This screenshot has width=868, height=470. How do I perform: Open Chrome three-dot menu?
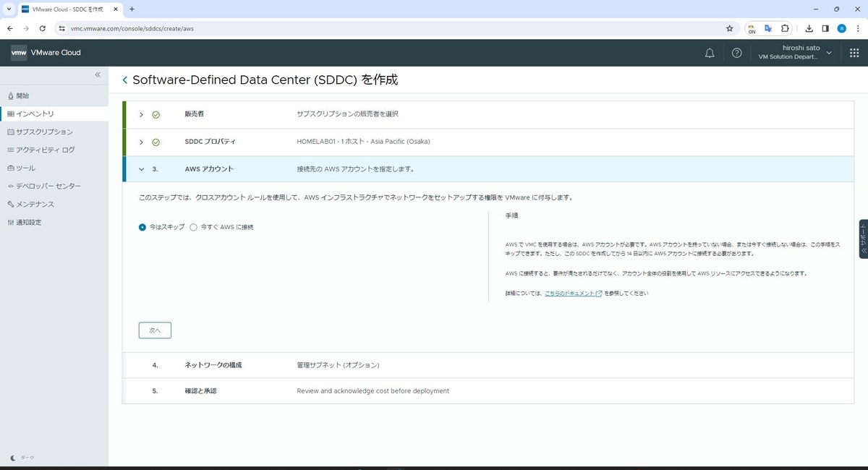tap(858, 28)
